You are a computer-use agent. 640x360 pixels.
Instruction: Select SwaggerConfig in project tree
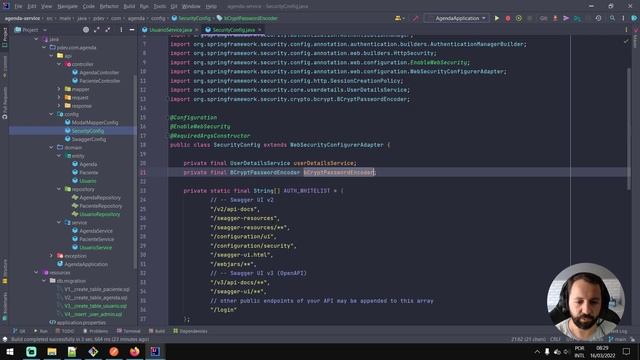tap(89, 139)
